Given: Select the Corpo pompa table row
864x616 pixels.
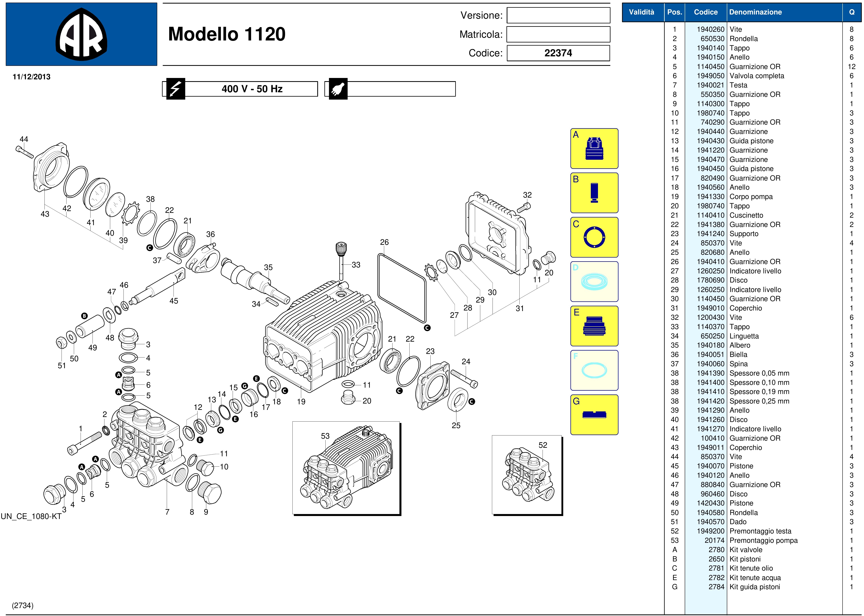Looking at the screenshot, I should 751,197.
